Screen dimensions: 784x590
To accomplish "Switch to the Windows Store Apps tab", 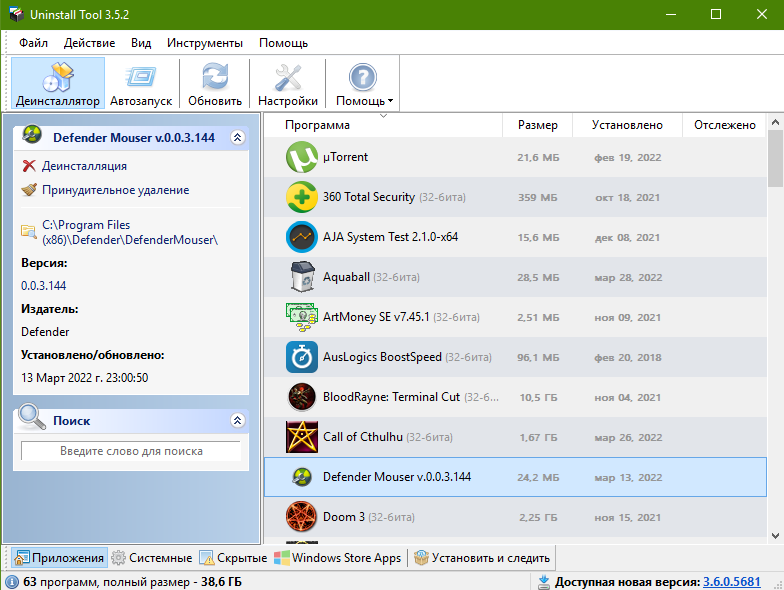I will [338, 558].
